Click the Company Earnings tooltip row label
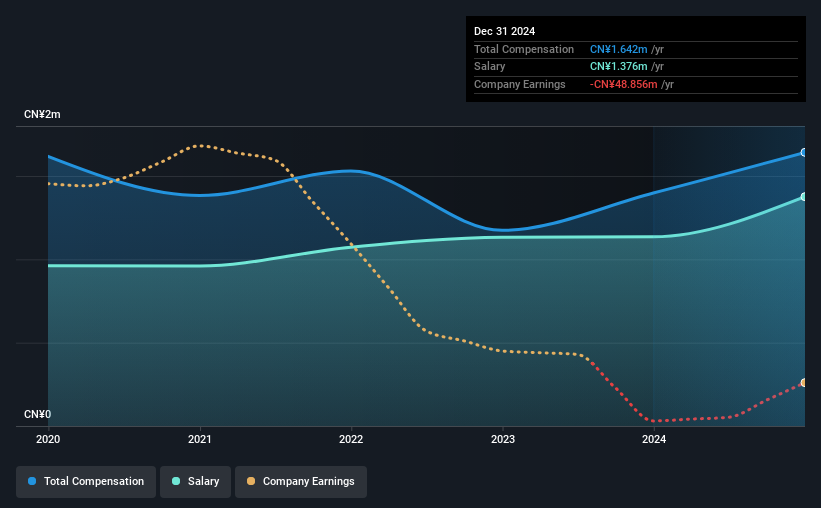The image size is (821, 508). point(519,84)
